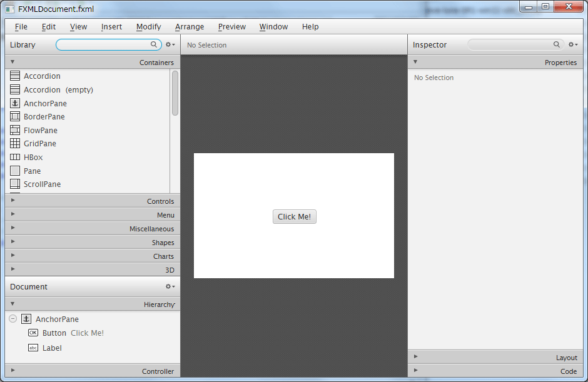
Task: Click the No Selection breadcrumb above canvas
Action: tap(206, 45)
